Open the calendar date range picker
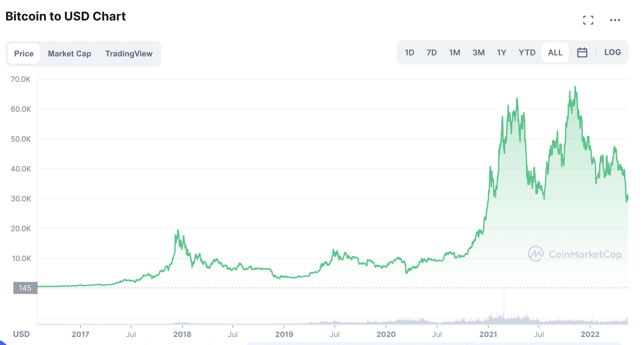 (582, 53)
